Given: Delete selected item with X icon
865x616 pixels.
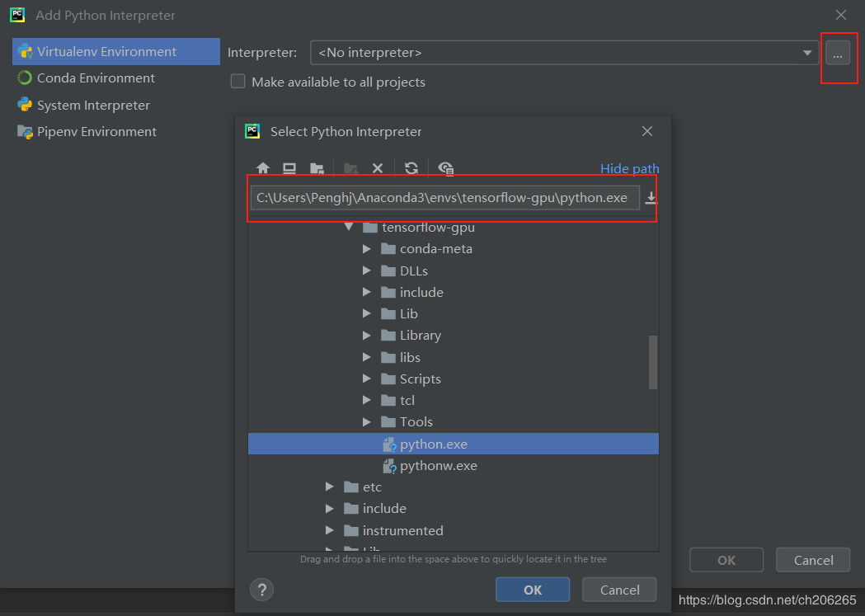Looking at the screenshot, I should (378, 168).
